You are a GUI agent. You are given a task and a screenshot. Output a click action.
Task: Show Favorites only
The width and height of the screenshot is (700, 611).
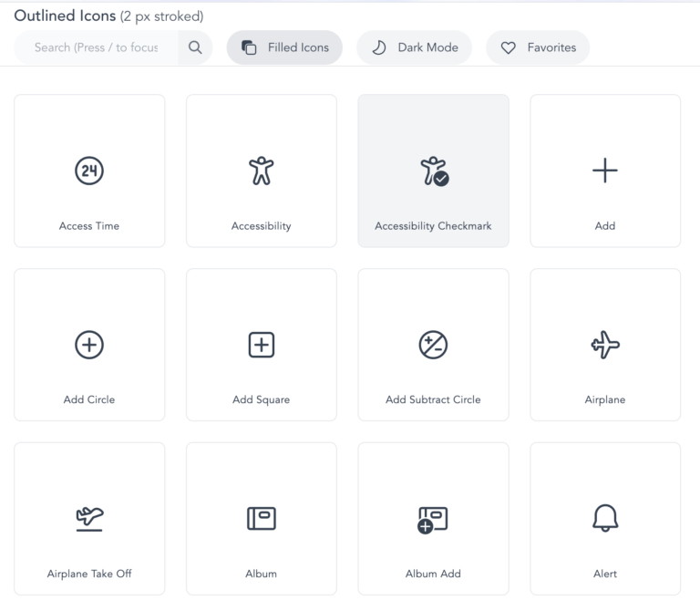538,47
